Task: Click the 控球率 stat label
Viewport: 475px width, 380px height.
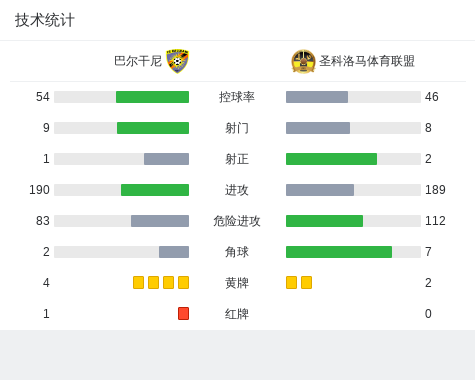Action: pos(237,97)
